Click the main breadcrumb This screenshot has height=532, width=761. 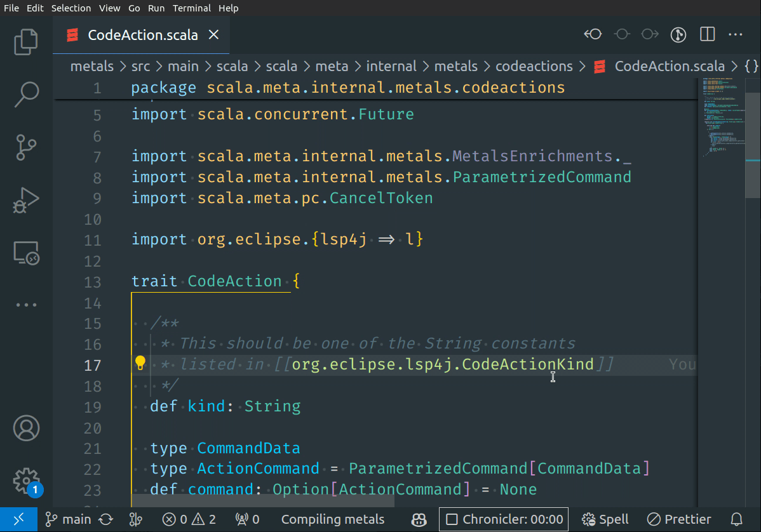coord(183,67)
